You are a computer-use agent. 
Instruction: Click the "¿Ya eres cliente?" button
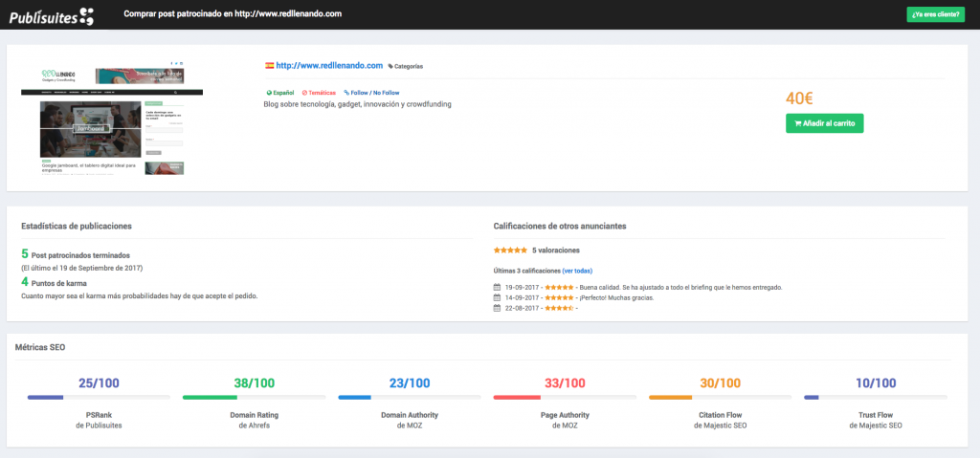935,14
